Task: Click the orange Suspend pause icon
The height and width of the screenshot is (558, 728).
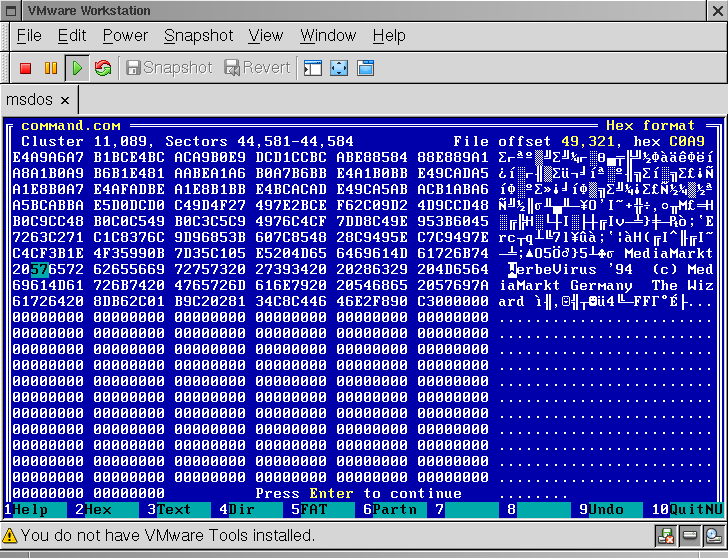Action: [x=51, y=68]
